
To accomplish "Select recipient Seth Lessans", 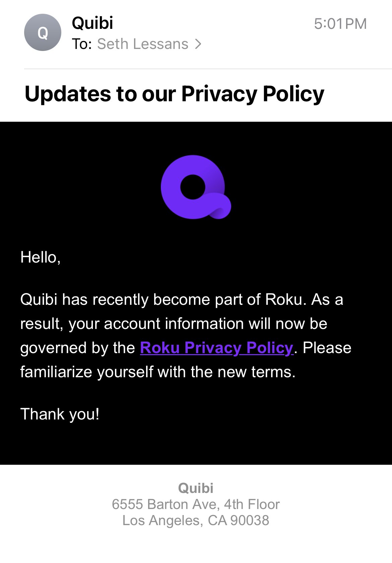I will (143, 44).
